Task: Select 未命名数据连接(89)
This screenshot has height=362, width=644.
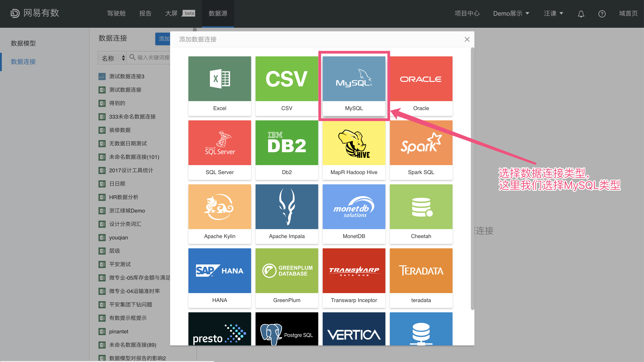Action: tap(132, 345)
